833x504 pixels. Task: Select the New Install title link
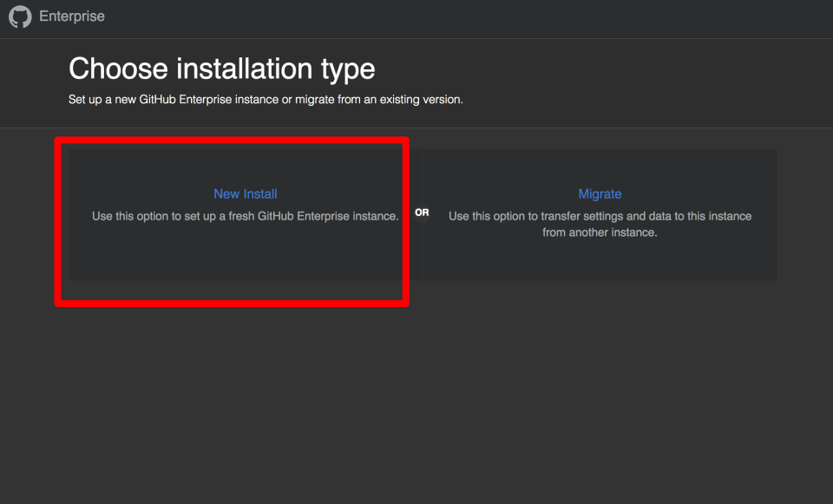(246, 194)
